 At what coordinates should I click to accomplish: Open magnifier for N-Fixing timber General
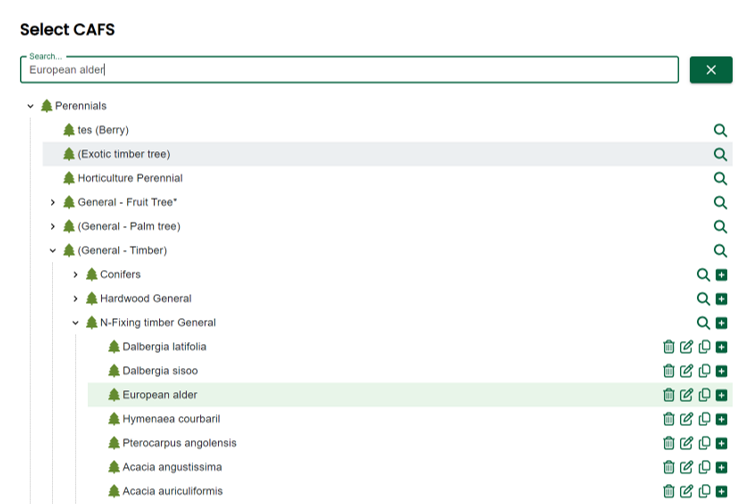[x=703, y=323]
